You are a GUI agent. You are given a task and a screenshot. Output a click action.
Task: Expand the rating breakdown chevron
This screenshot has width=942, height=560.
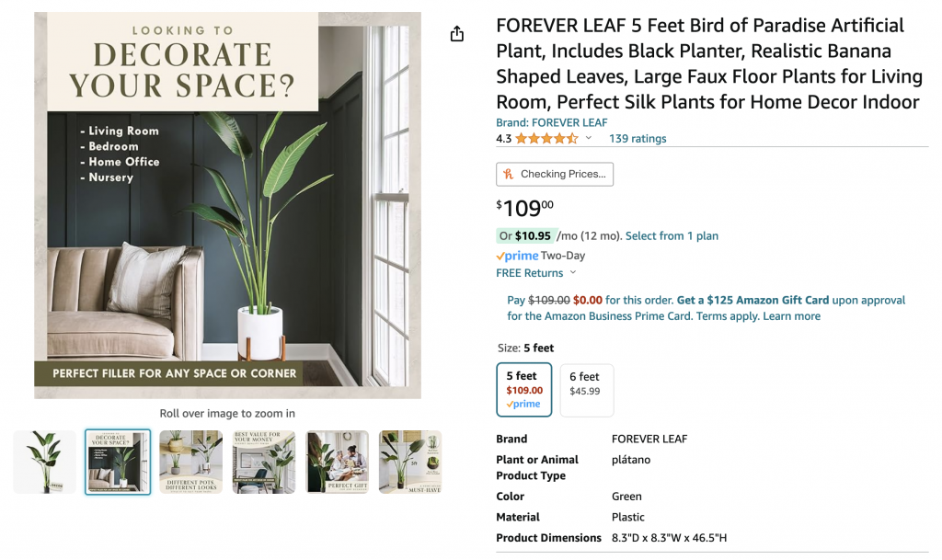point(589,139)
